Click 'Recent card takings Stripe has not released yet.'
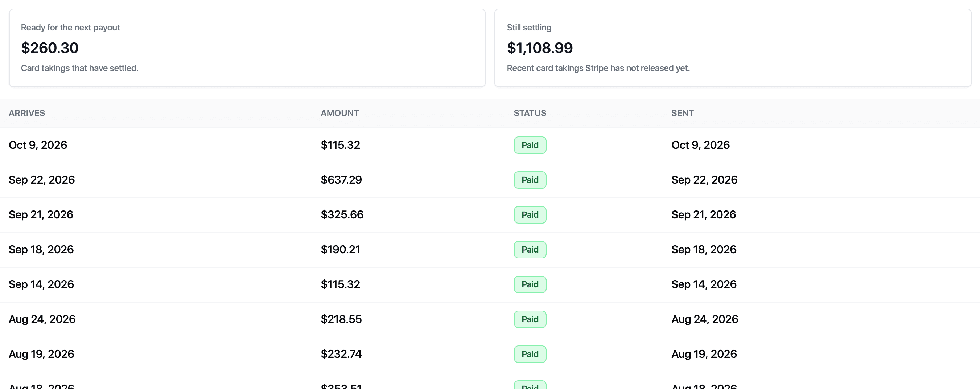The image size is (980, 389). tap(598, 68)
